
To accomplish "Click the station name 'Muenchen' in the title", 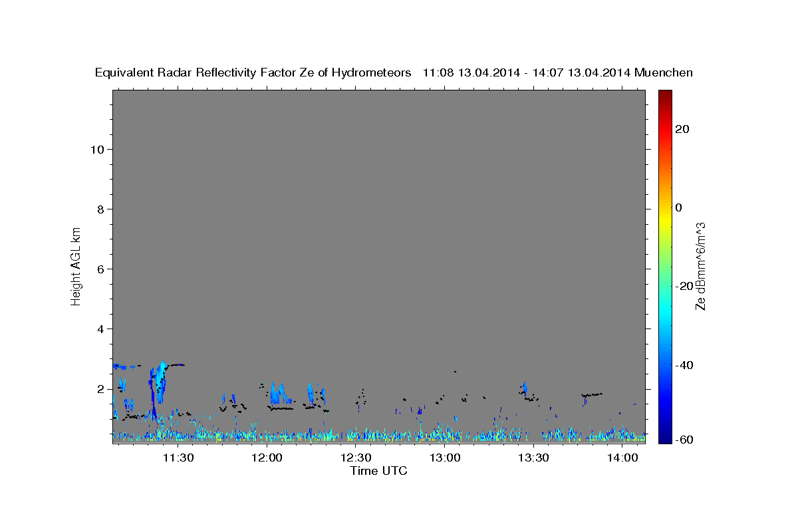I will point(664,72).
